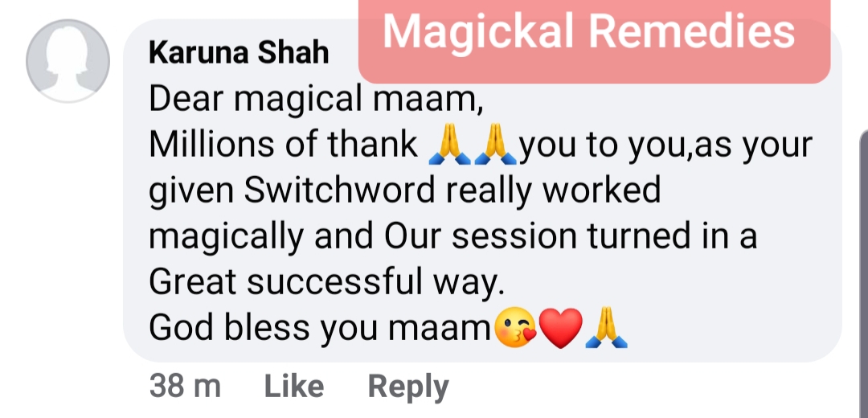Screen dimensions: 868x418
Task: Click folded hands emoji after the heart
Action: click(x=606, y=328)
